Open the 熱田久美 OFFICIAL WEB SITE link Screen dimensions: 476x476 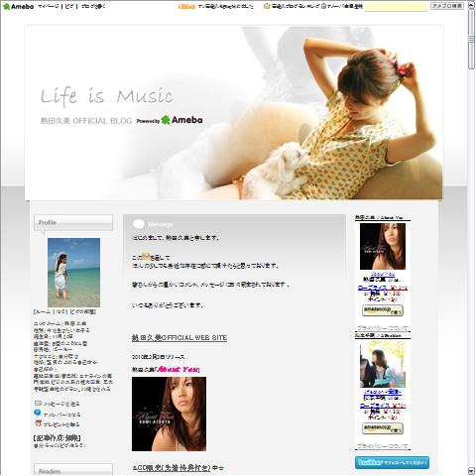[179, 338]
